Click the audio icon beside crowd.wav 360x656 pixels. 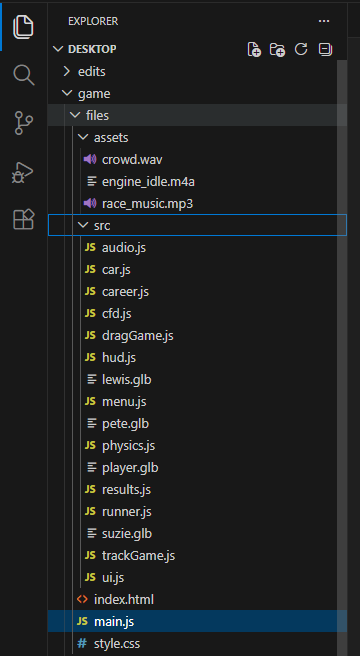90,159
